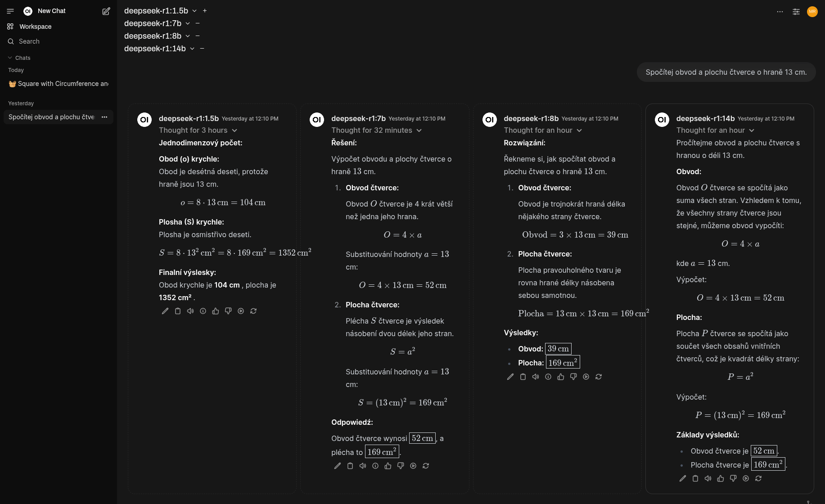Image resolution: width=825 pixels, height=504 pixels.
Task: Give thumbs up to 8b response
Action: click(561, 377)
